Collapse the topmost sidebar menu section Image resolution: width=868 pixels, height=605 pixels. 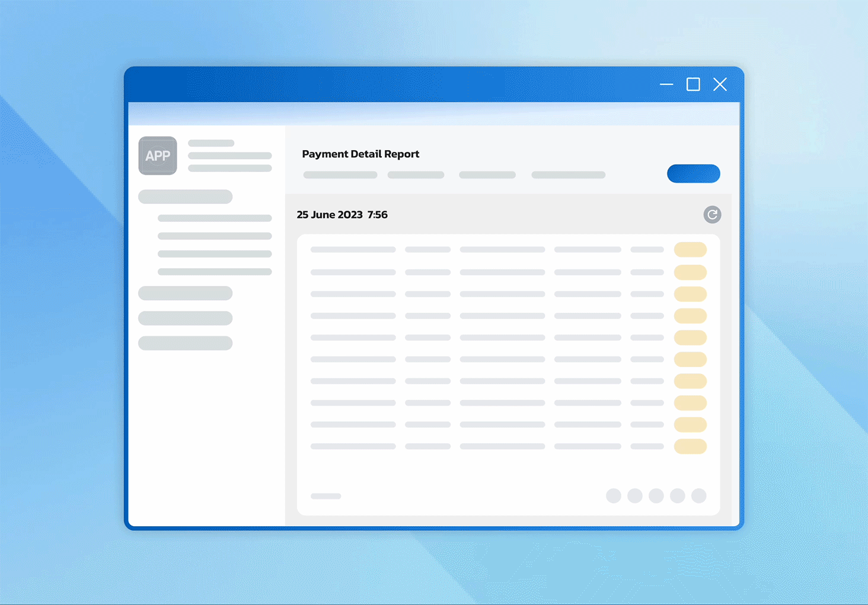185,197
